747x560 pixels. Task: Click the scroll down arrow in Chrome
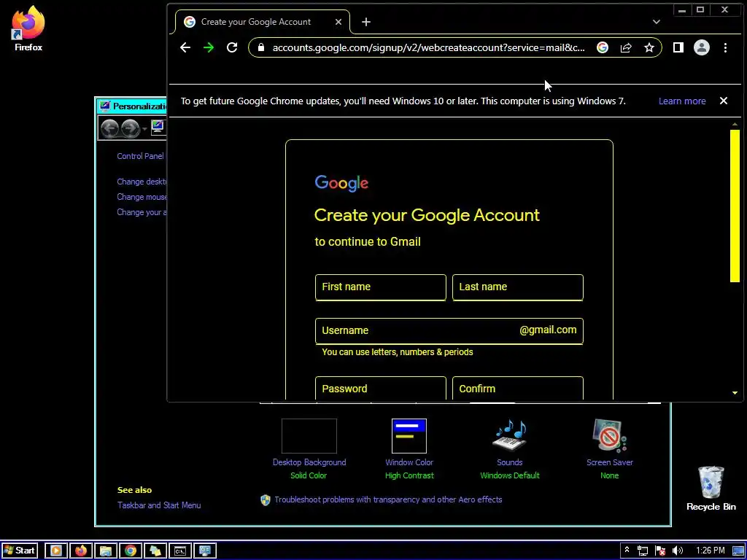coord(735,393)
